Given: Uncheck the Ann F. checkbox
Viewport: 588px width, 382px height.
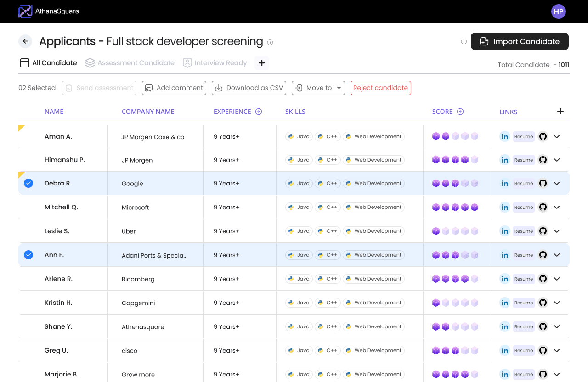Looking at the screenshot, I should coord(28,255).
